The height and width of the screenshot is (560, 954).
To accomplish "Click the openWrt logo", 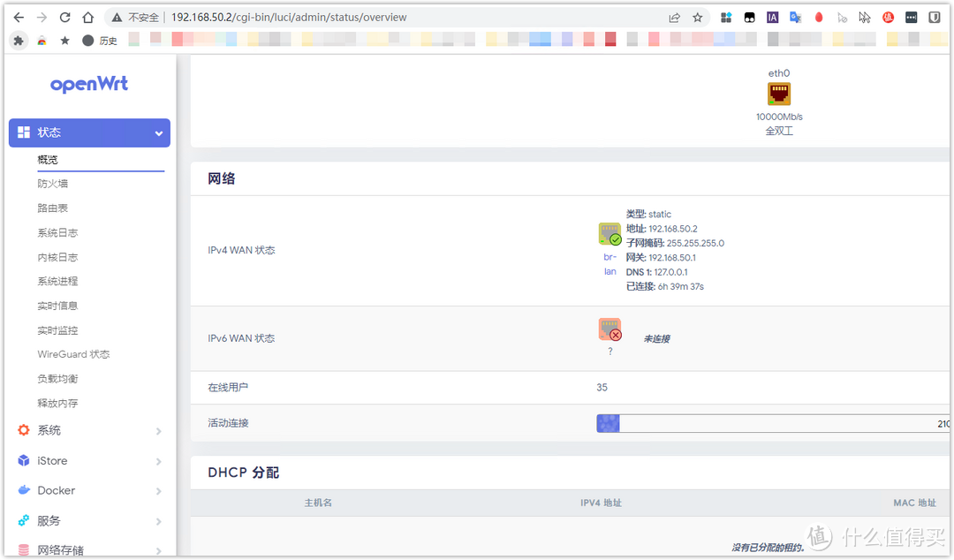I will pos(89,84).
